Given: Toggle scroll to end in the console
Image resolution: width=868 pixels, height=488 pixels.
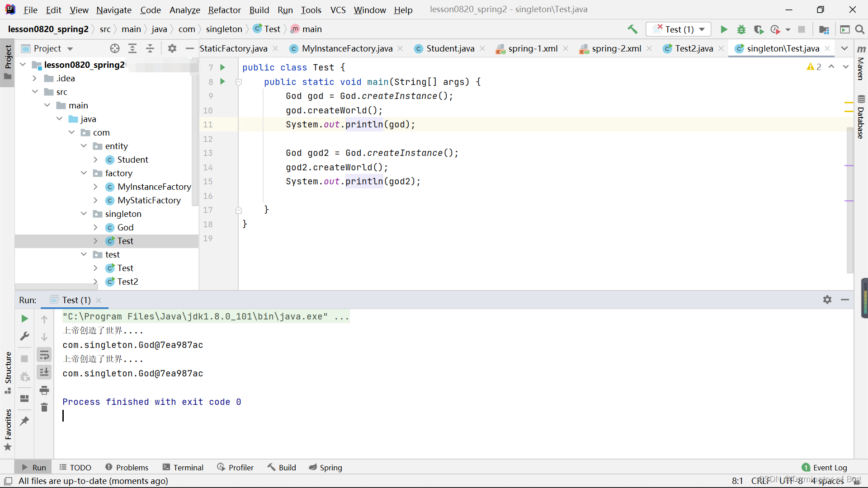Looking at the screenshot, I should (44, 372).
